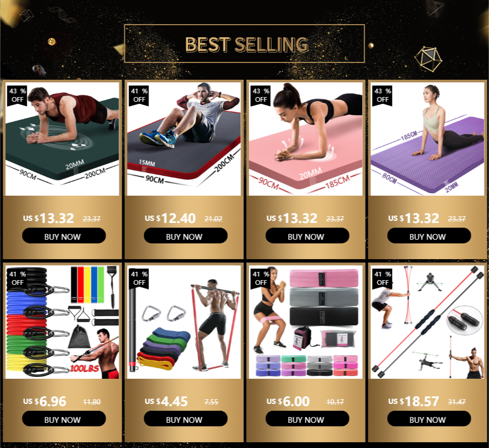Open the purple 185CM yoga mat image
489x448 pixels.
[427, 139]
